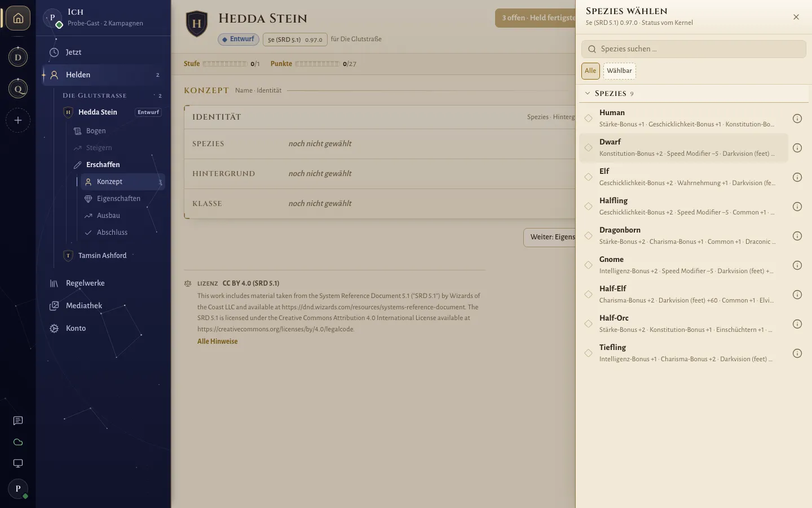
Task: Click the plus icon to add a campaign
Action: pyautogui.click(x=18, y=120)
